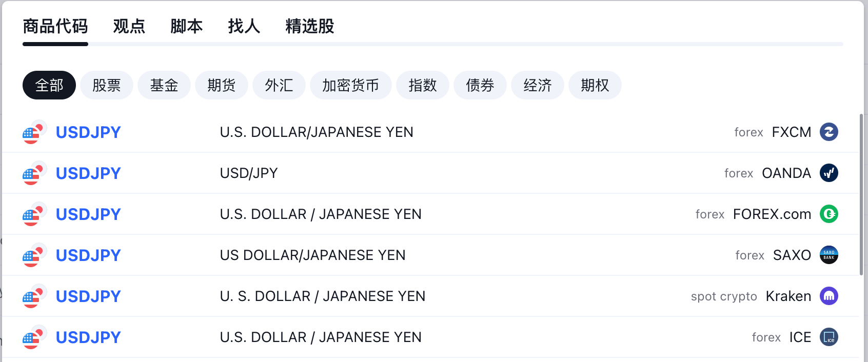Screen dimensions: 868x362
Task: Click the FOREX.com green logo icon
Action: click(829, 214)
